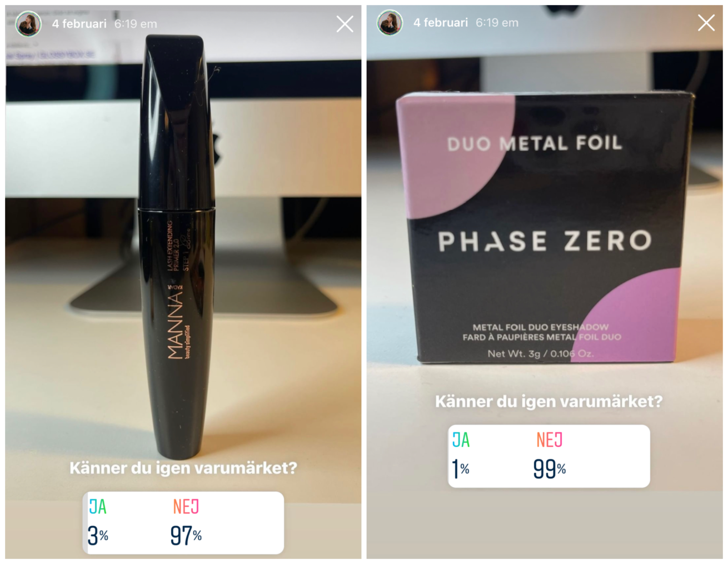Image resolution: width=728 pixels, height=564 pixels.
Task: Select JA option in left poll
Action: [x=98, y=506]
